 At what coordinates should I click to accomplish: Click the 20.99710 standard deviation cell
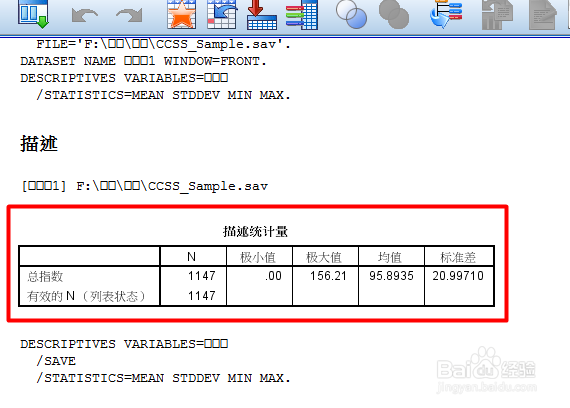(458, 276)
